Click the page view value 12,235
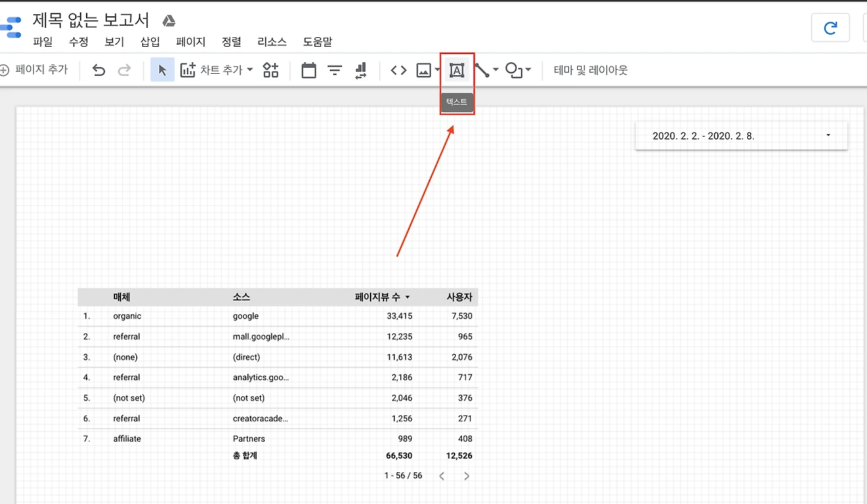Image resolution: width=867 pixels, height=504 pixels. pos(400,337)
